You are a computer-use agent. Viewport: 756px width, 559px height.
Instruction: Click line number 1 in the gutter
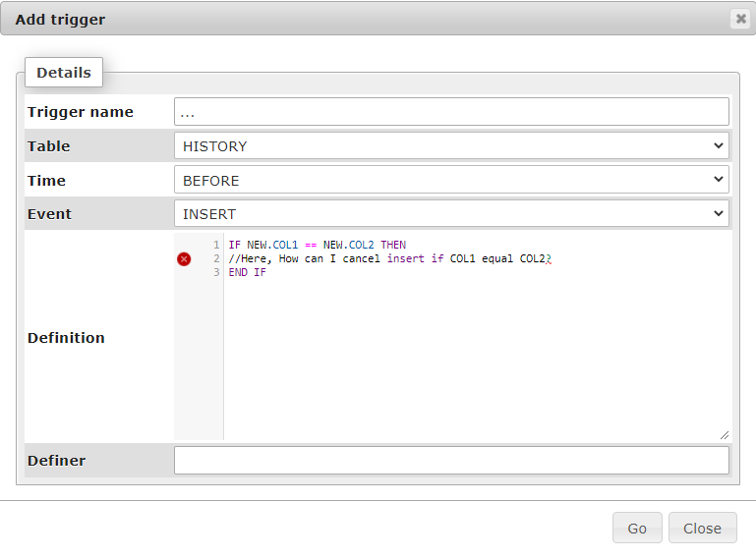(x=216, y=245)
